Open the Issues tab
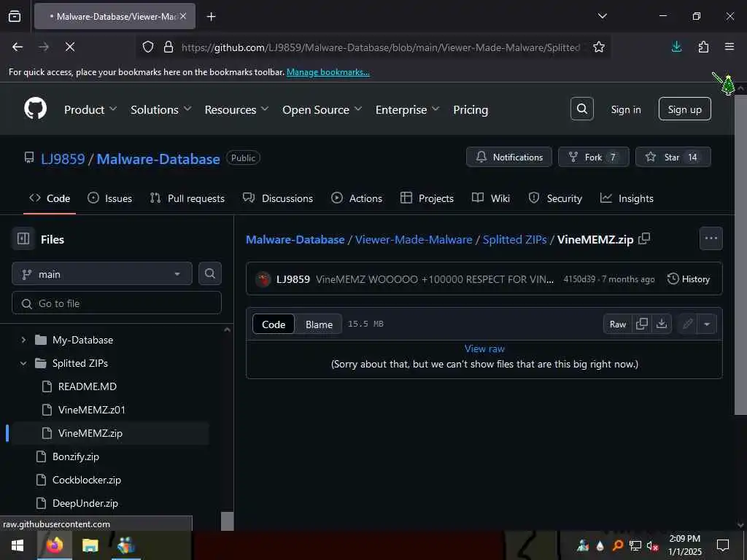Image resolution: width=747 pixels, height=560 pixels. point(110,198)
